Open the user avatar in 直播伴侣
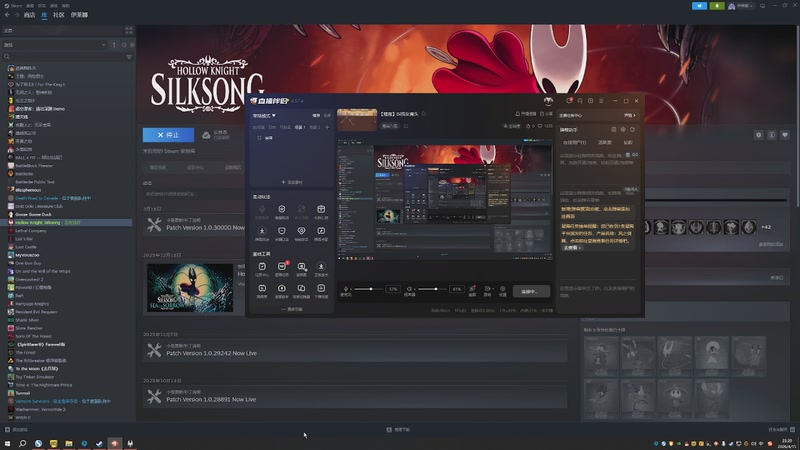800x450 pixels. click(x=548, y=101)
